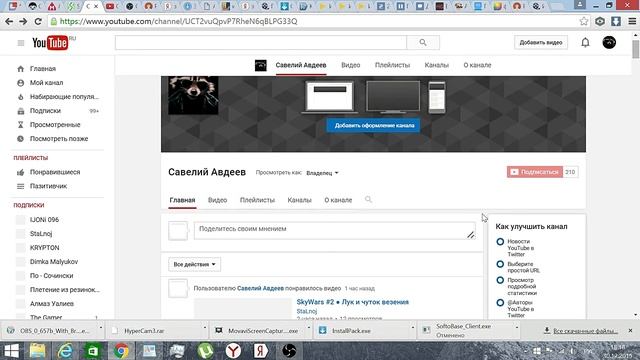Screen dimensions: 640x360
Task: Click the channel search magnifier icon
Action: 368,200
